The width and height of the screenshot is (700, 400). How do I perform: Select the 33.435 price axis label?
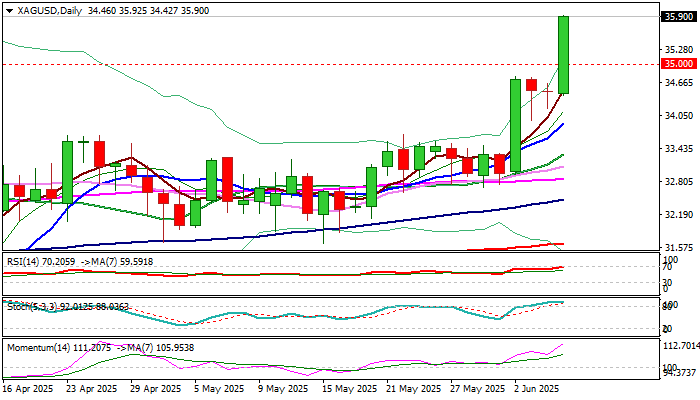coord(678,148)
